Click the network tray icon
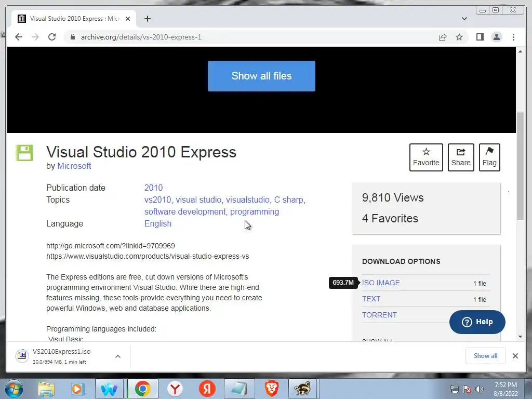Image resolution: width=532 pixels, height=399 pixels. [x=454, y=389]
